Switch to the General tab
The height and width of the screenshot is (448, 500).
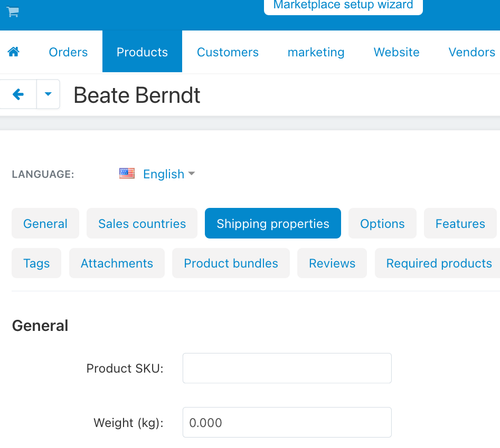click(x=45, y=223)
